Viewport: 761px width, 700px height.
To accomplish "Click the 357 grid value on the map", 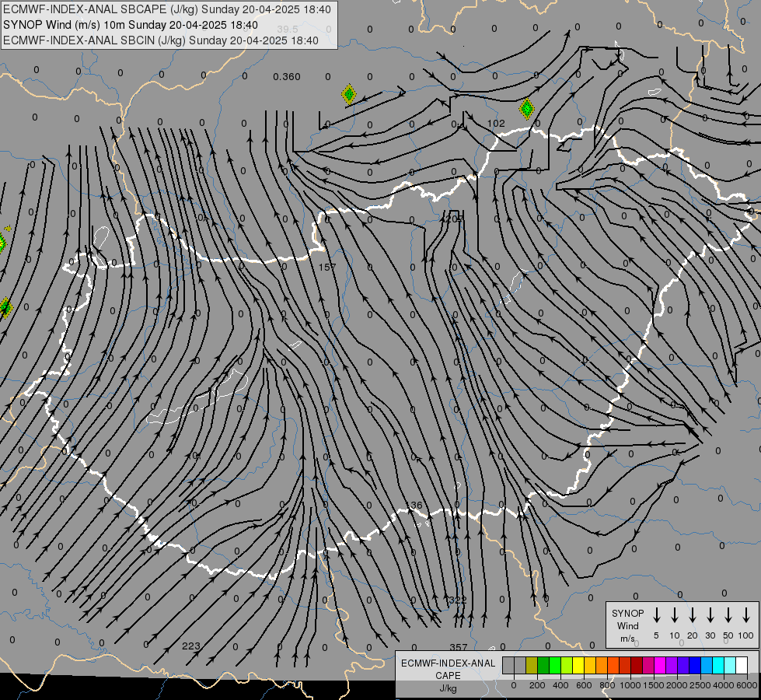I will coord(459,647).
